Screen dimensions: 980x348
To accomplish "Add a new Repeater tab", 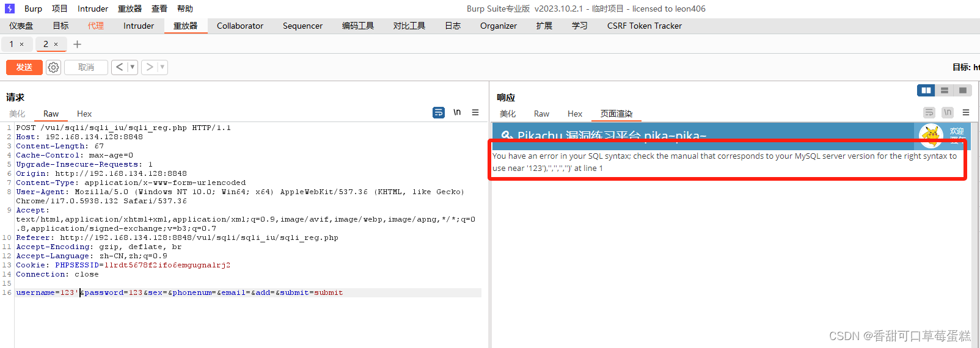I will click(77, 44).
